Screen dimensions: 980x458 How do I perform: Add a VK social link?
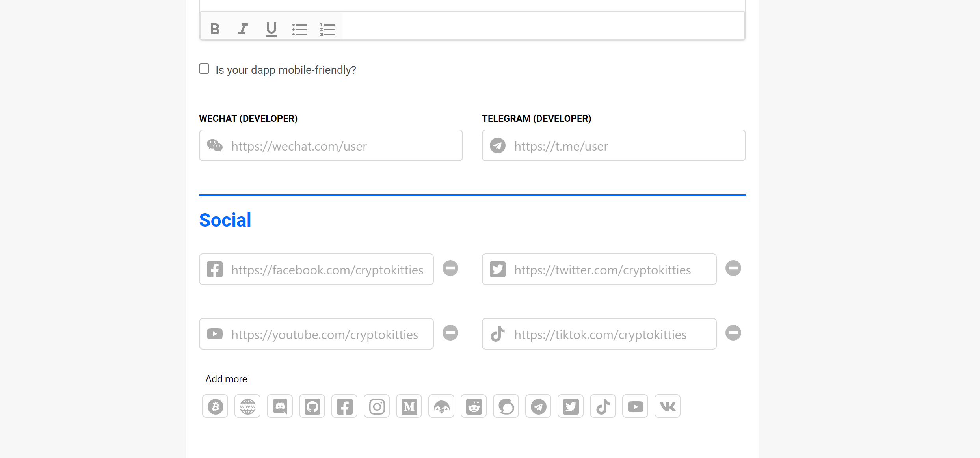coord(668,406)
